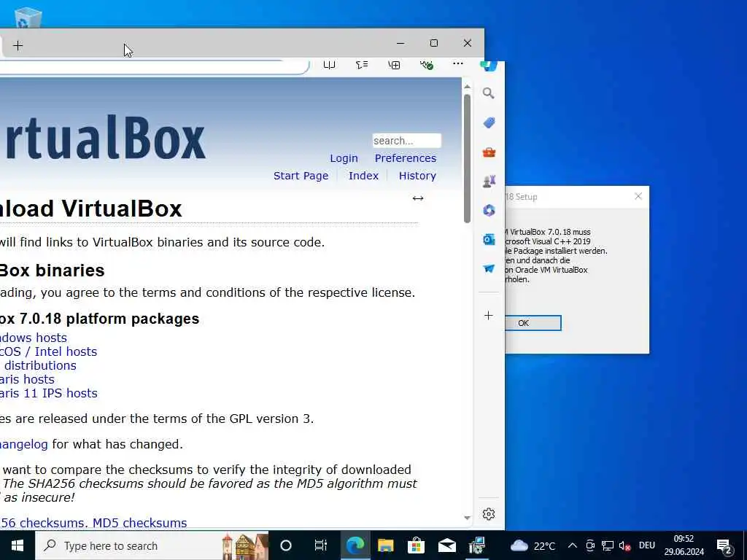Screen dimensions: 747x560
Task: Switch to VirtualBox setup installer on taskbar
Action: tap(477, 545)
